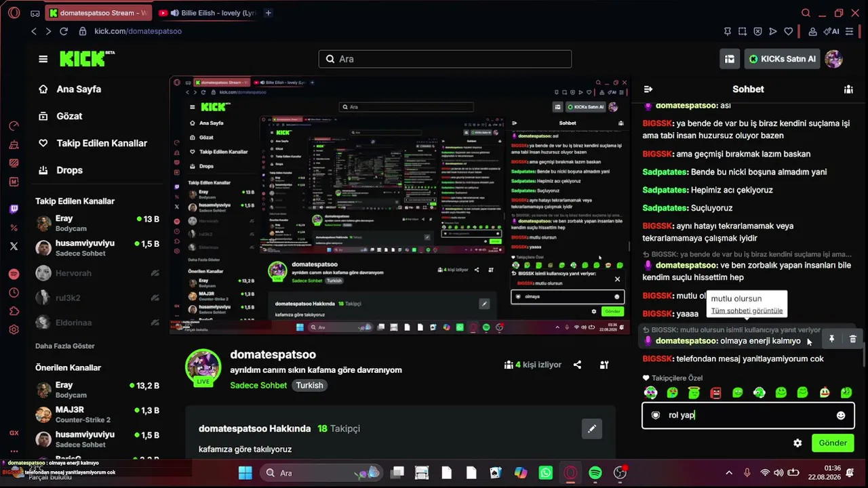This screenshot has height=488, width=868.
Task: Click the Turkish language tag
Action: pyautogui.click(x=309, y=385)
